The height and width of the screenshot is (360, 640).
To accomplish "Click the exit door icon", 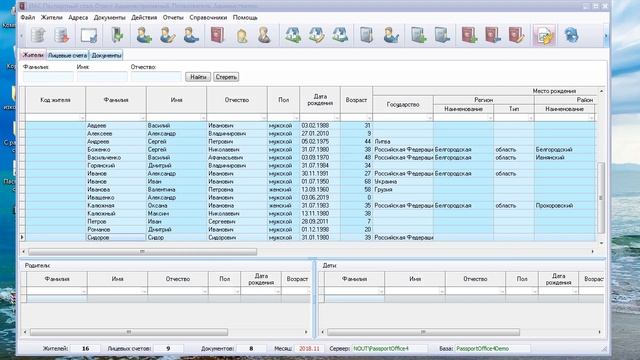I will pyautogui.click(x=117, y=36).
